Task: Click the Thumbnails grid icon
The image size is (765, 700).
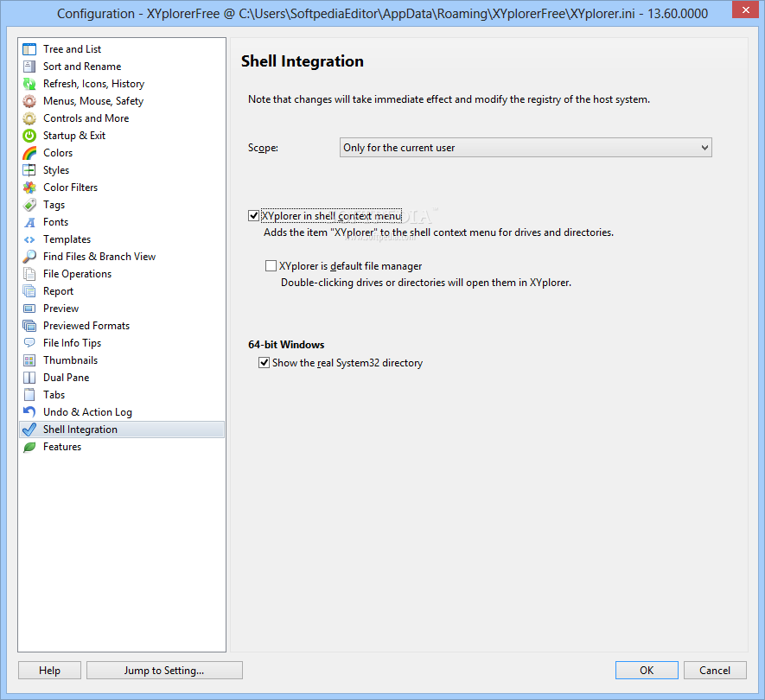Action: [x=29, y=360]
